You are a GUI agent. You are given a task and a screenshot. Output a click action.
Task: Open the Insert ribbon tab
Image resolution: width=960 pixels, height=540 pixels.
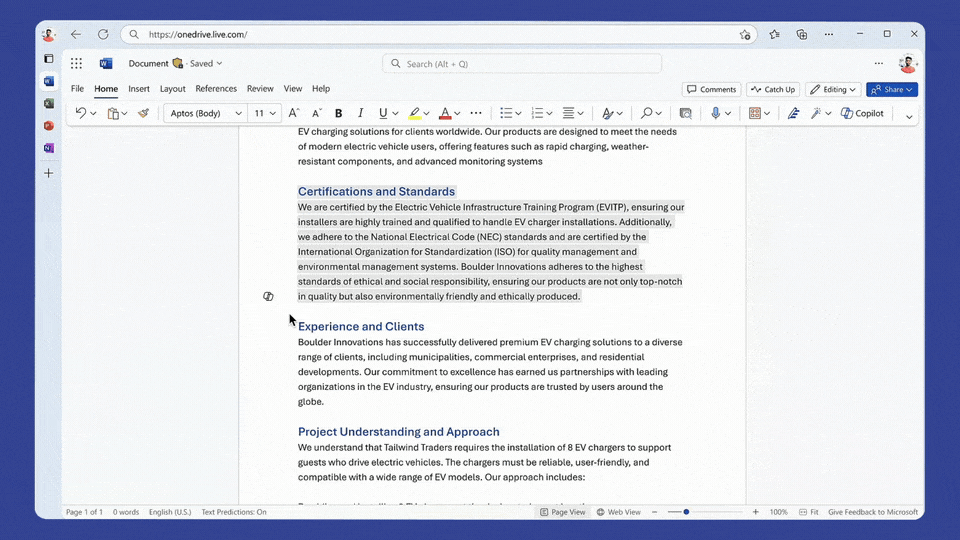tap(139, 89)
